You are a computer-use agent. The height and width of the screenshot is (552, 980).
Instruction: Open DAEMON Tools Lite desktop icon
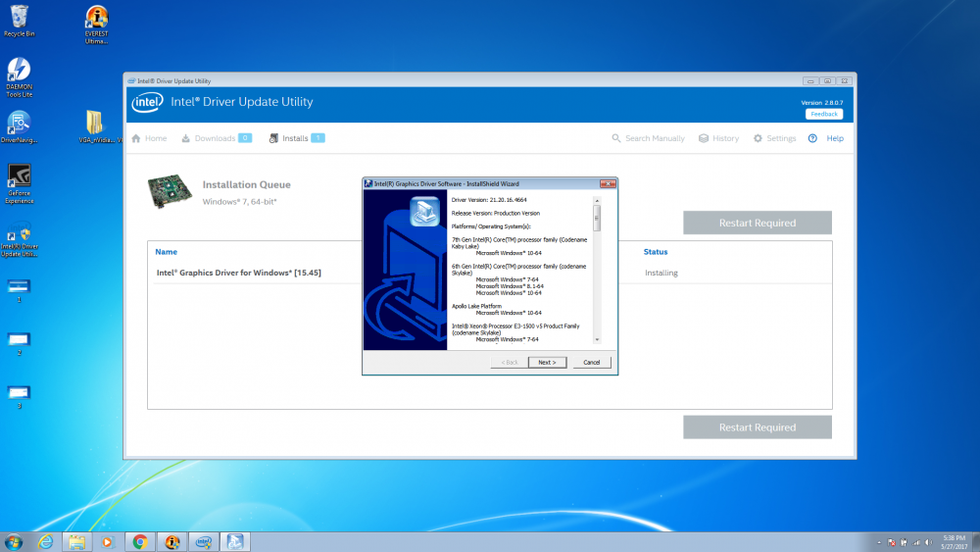point(20,77)
